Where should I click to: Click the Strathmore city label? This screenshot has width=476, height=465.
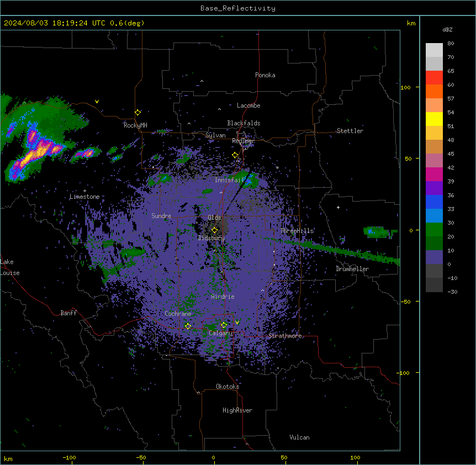pyautogui.click(x=285, y=336)
